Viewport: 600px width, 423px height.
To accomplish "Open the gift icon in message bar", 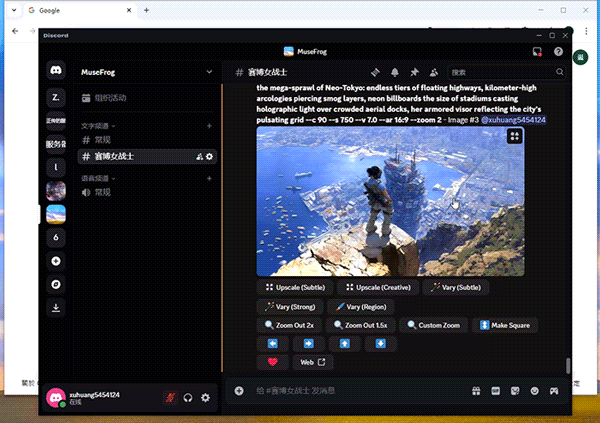I will coord(476,391).
